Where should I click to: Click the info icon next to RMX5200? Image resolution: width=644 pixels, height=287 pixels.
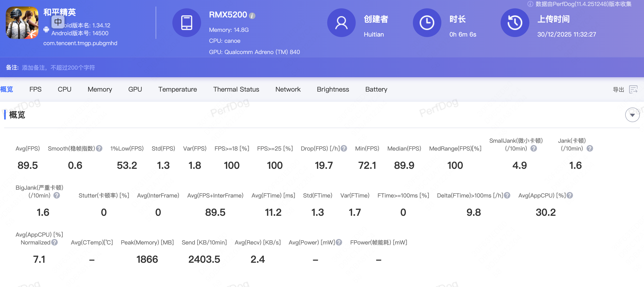click(252, 16)
